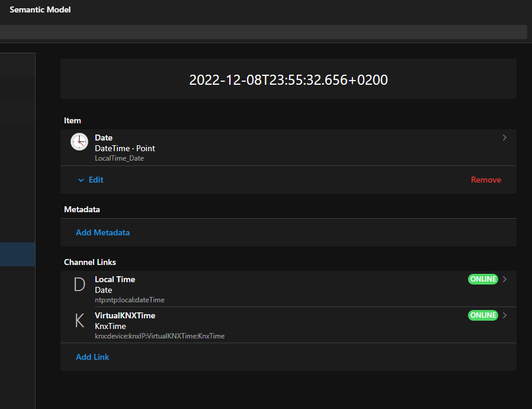Click the down chevron icon beside Edit
Screen dimensions: 532x409
(81, 180)
